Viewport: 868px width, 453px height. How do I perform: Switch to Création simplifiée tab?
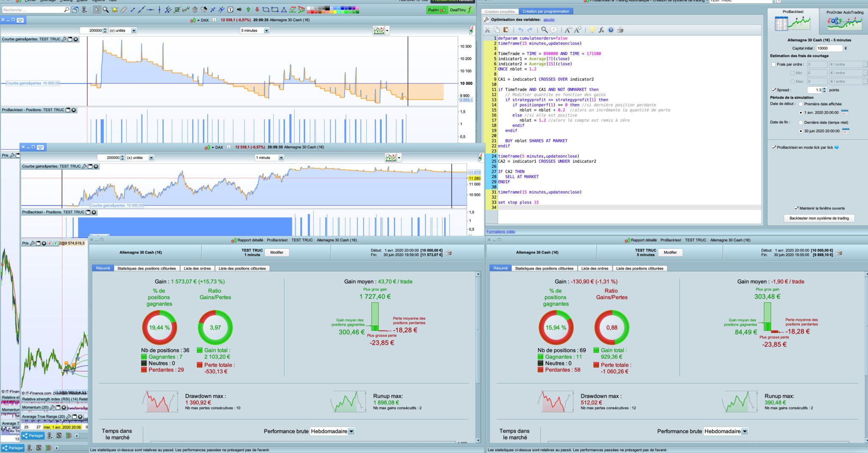[x=499, y=11]
